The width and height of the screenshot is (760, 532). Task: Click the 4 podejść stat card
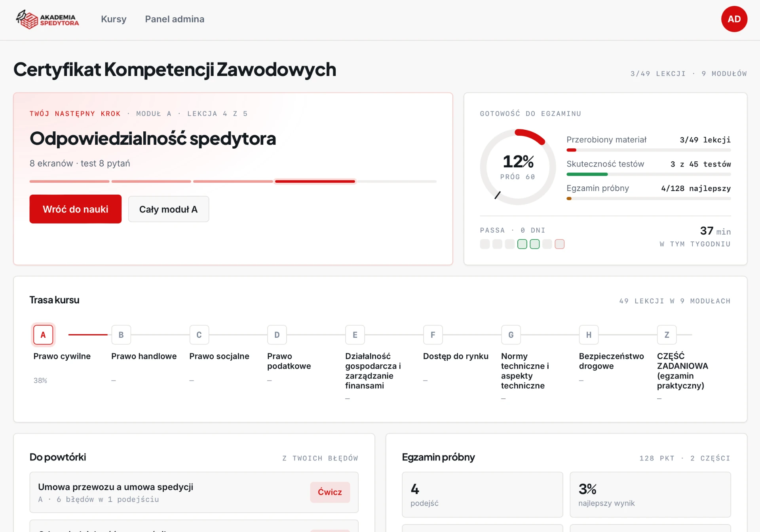pos(483,494)
